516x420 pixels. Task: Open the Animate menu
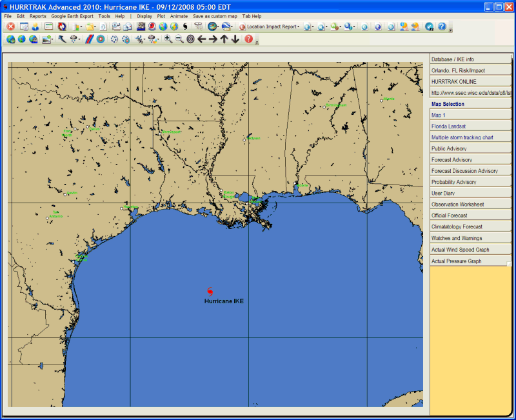pyautogui.click(x=179, y=15)
